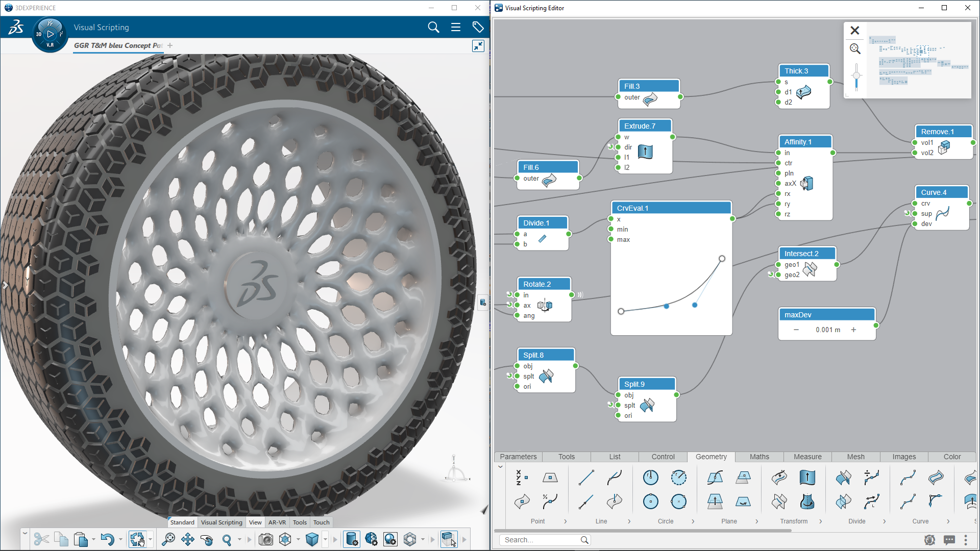
Task: Toggle the Rotate view mode button
Action: (x=207, y=539)
